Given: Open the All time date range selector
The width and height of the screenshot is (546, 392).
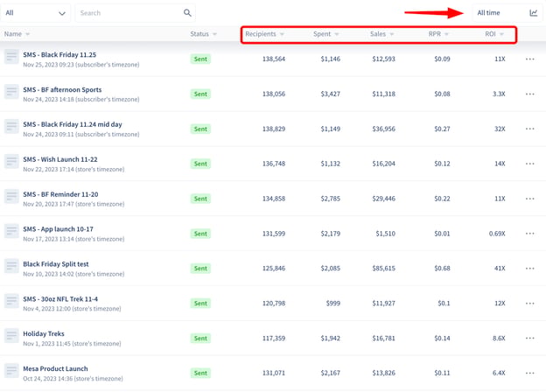Looking at the screenshot, I should click(x=488, y=13).
